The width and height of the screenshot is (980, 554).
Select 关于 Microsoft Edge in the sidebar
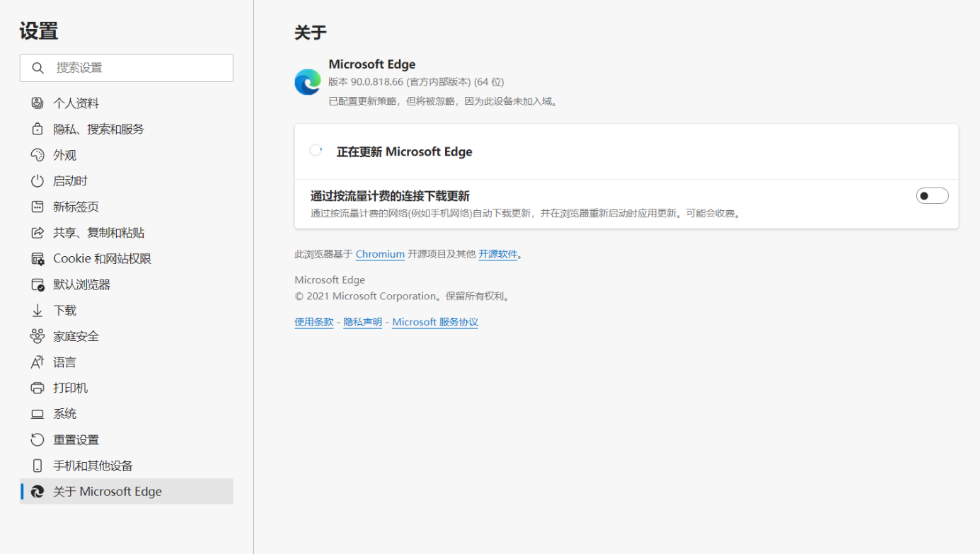point(127,492)
